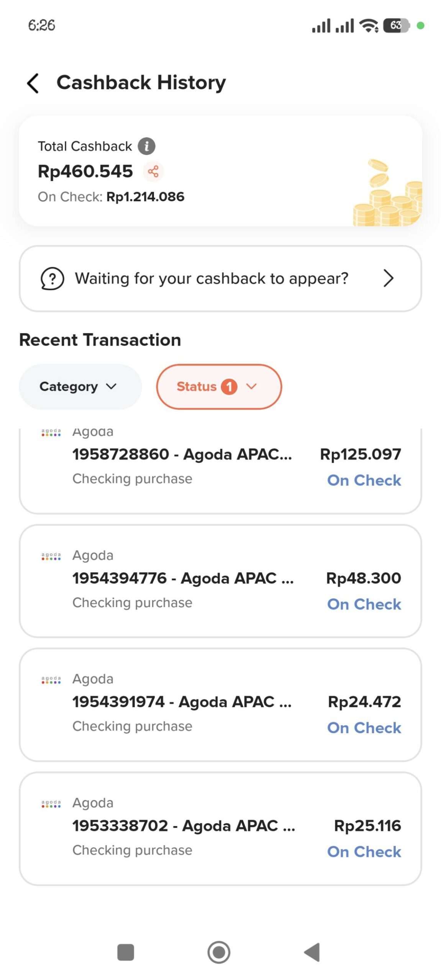This screenshot has height=980, width=441.
Task: Tap On Check status under Rp25.116
Action: tap(364, 852)
